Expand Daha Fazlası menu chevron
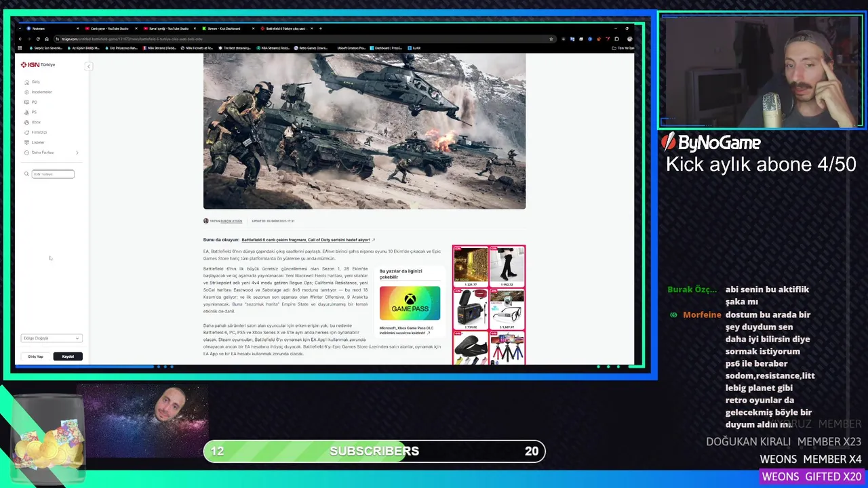 click(x=77, y=152)
